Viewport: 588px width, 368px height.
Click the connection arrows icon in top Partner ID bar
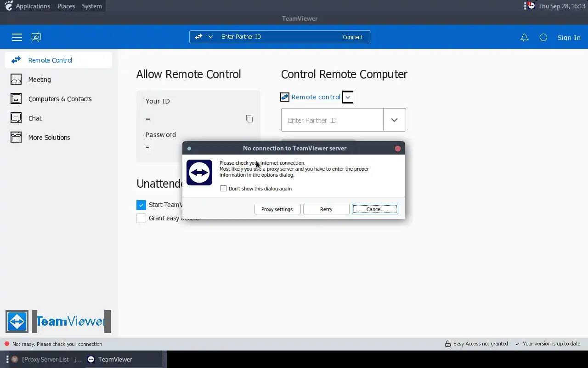pyautogui.click(x=199, y=37)
